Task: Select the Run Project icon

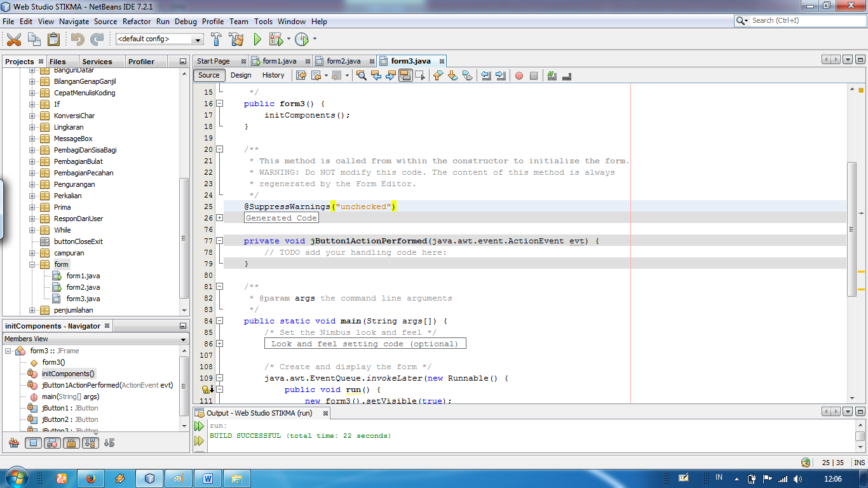Action: (257, 39)
